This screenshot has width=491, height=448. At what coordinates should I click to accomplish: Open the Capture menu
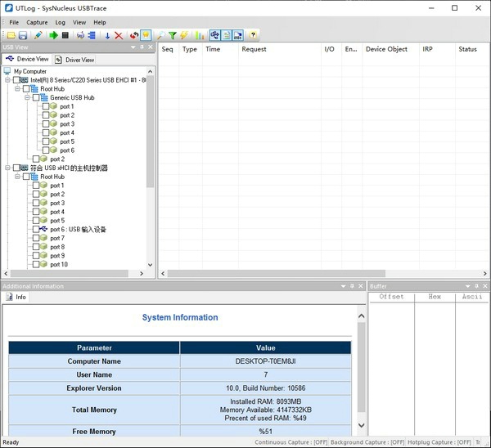click(x=37, y=22)
